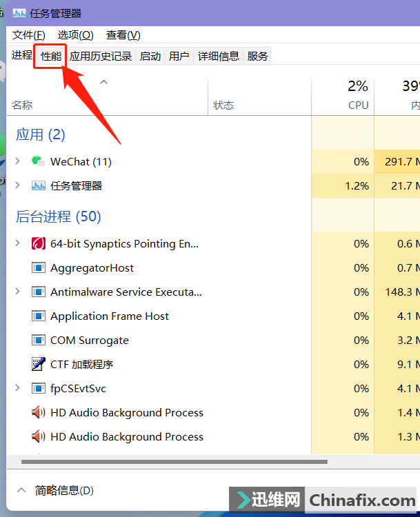Expand the WeChat process group
The image size is (420, 517).
18,161
